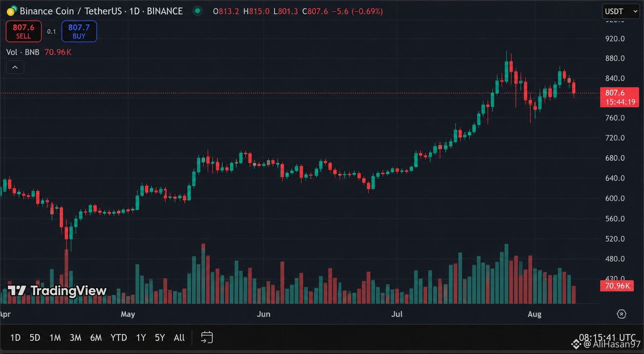Click the 600.0 price scale label
The height and width of the screenshot is (354, 644).
pyautogui.click(x=615, y=198)
